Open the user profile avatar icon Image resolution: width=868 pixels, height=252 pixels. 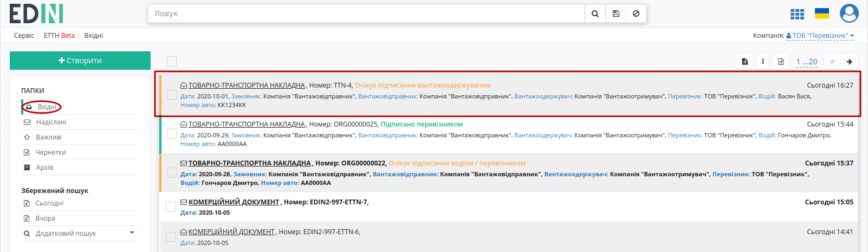tap(849, 14)
